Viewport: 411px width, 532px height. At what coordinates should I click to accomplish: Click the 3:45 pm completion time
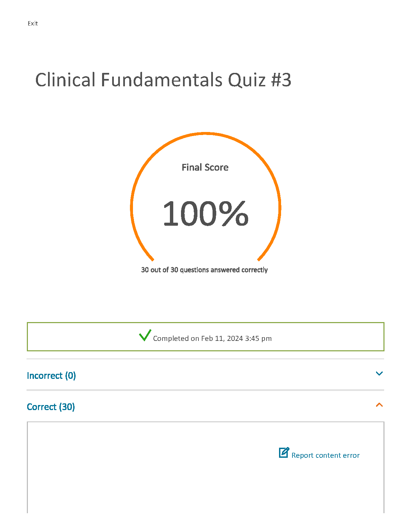(258, 338)
